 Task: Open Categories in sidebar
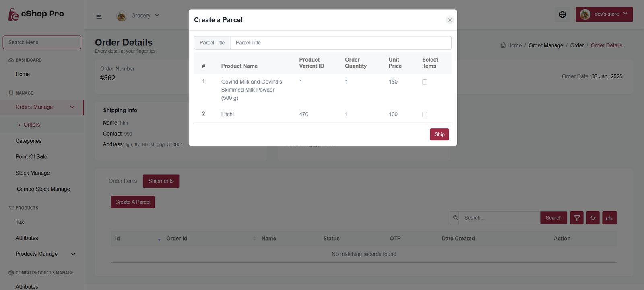point(28,141)
